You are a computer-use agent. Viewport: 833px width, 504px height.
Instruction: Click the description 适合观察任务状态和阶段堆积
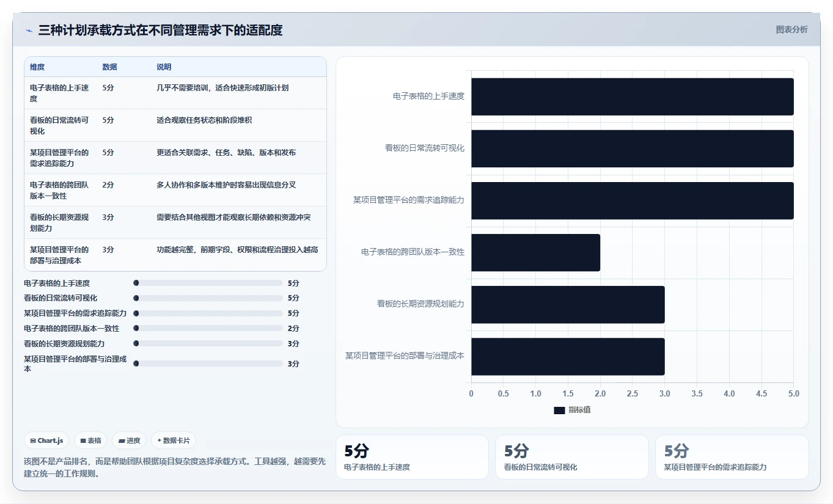(204, 120)
